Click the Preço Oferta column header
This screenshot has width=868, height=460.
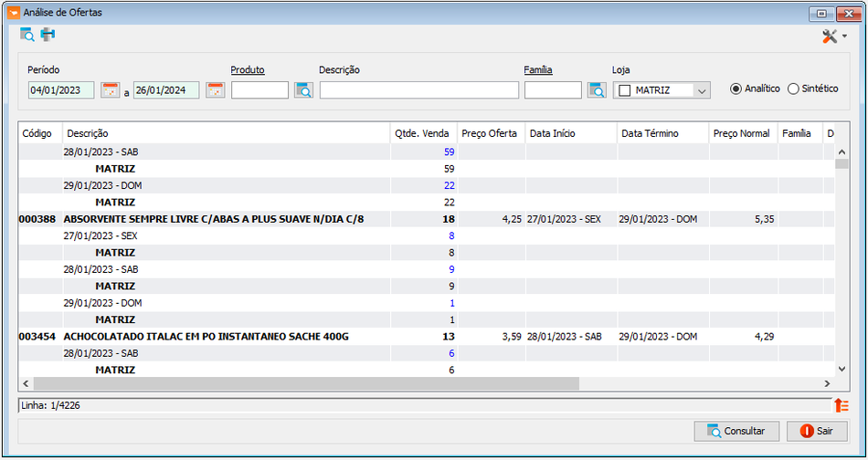pos(491,133)
